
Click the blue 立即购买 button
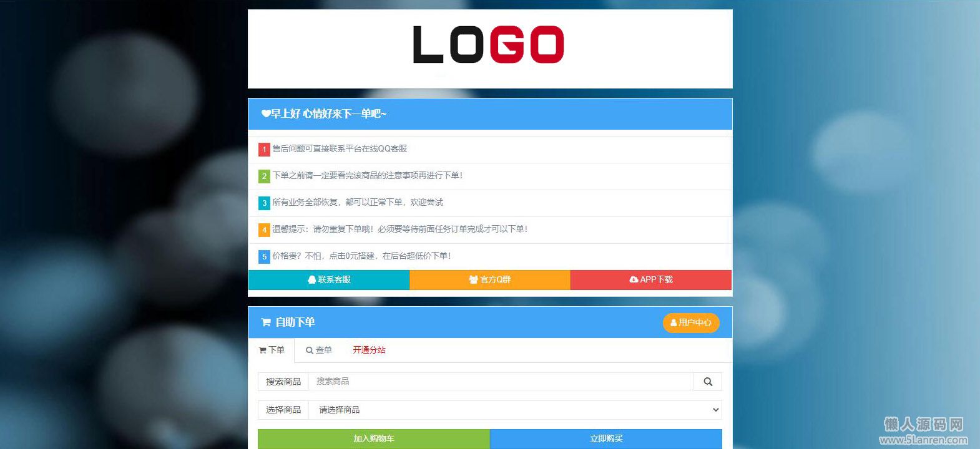pos(606,439)
